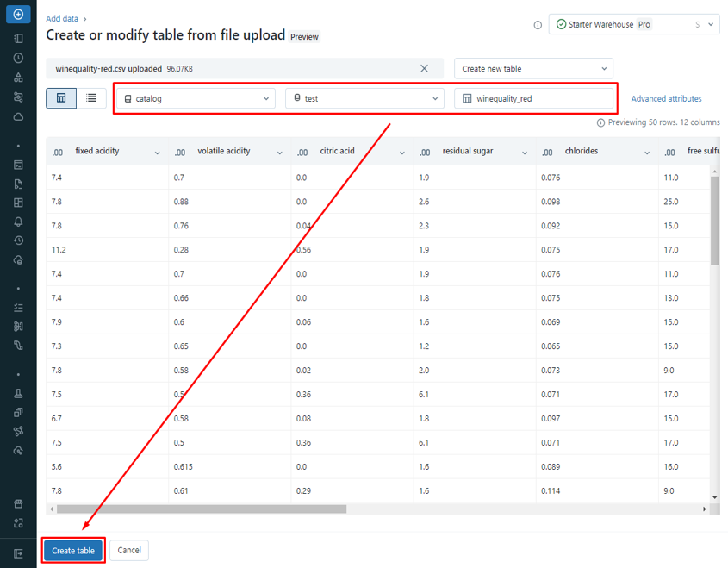Select the cell with value 0.114
Image resolution: width=728 pixels, height=568 pixels.
(x=597, y=491)
